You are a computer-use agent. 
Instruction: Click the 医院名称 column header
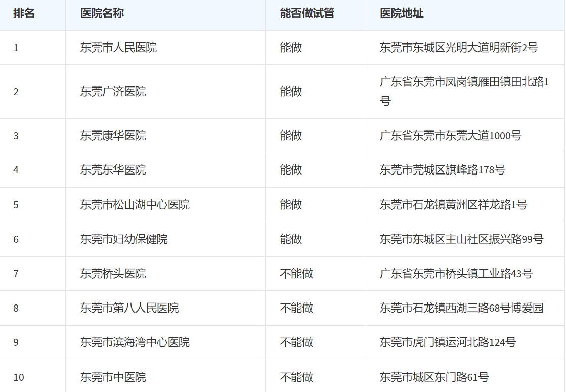pyautogui.click(x=102, y=13)
